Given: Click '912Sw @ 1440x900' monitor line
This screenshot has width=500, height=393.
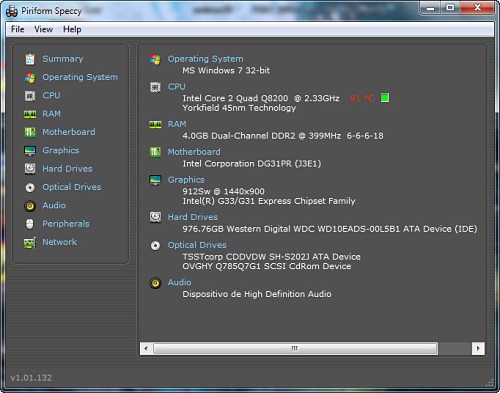Looking at the screenshot, I should click(223, 191).
